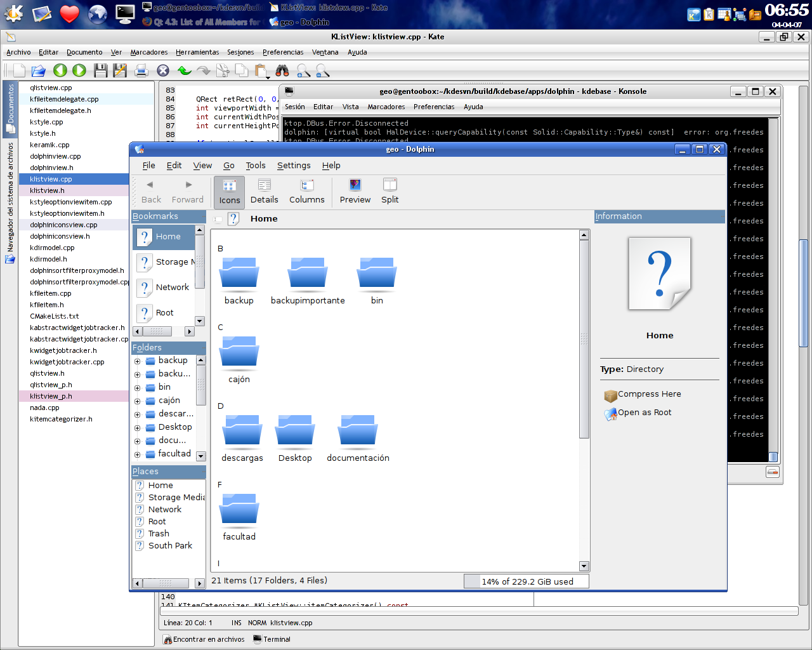Launch the terminal monitor icon in the panel
Image resolution: width=812 pixels, height=650 pixels.
(126, 13)
